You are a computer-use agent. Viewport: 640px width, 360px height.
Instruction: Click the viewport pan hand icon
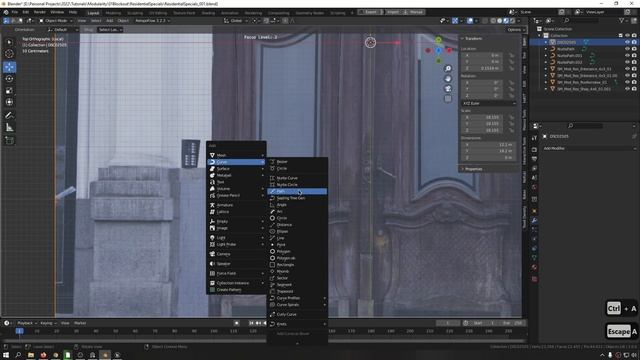tap(448, 78)
